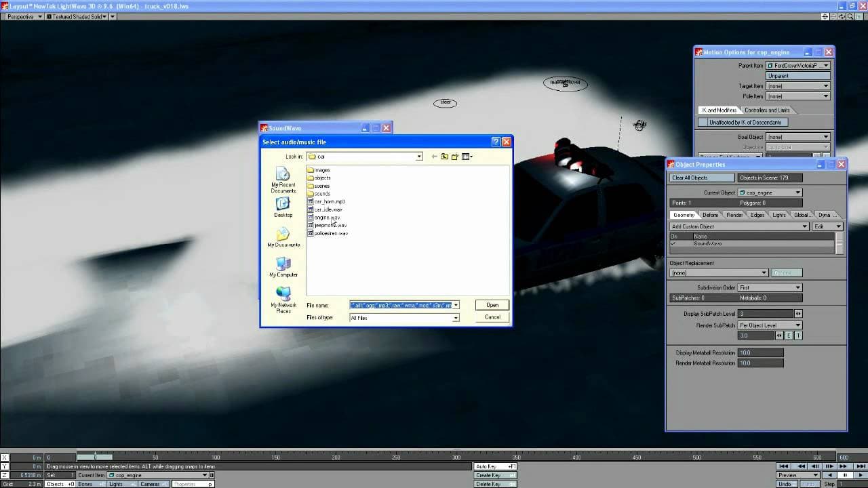Open the Controllers and Limits tab

pos(767,110)
